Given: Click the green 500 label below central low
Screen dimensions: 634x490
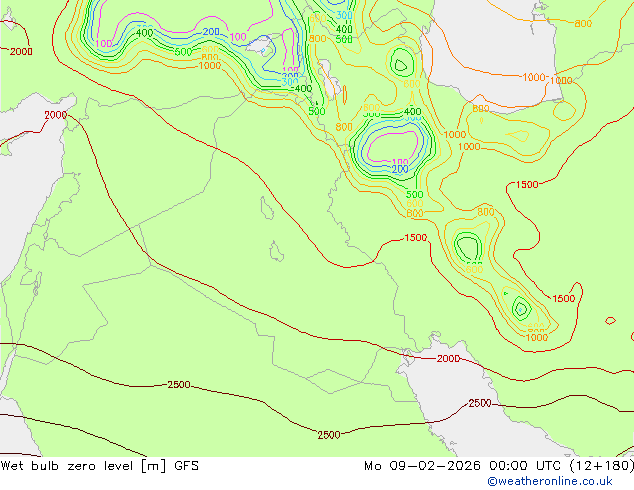Looking at the screenshot, I should pos(414,194).
